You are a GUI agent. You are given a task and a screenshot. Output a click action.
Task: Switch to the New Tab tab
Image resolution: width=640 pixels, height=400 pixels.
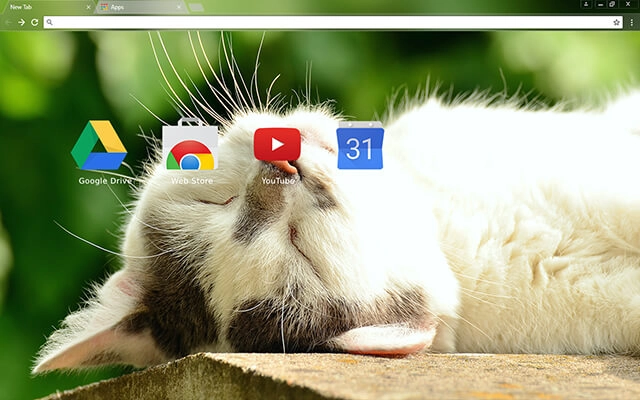47,7
